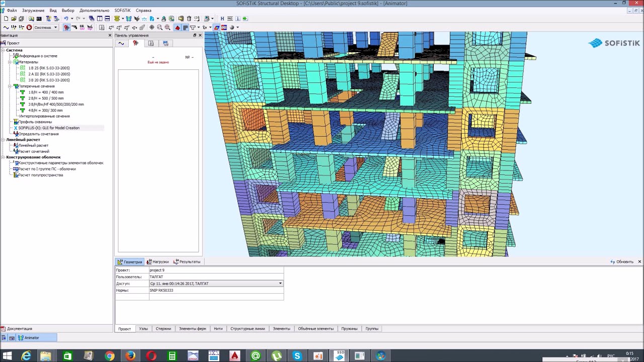Open the Firefox icon in taskbar
644x362 pixels.
[x=130, y=356]
